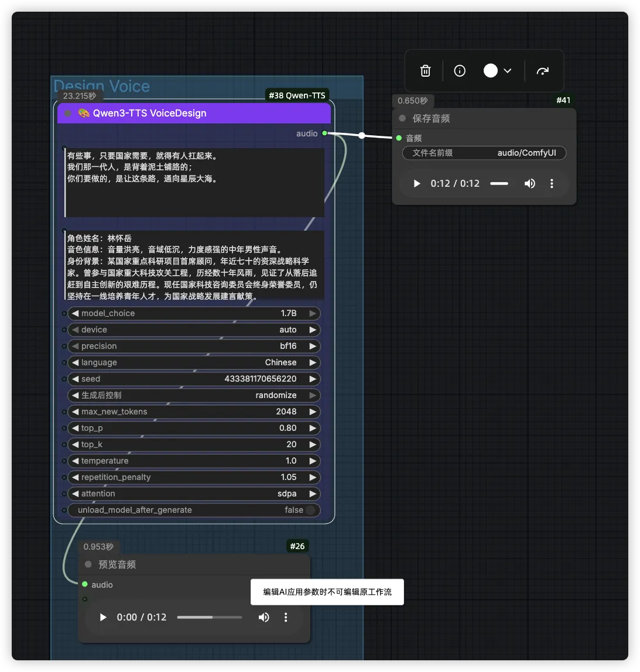Advance device option with right arrow

pos(313,330)
